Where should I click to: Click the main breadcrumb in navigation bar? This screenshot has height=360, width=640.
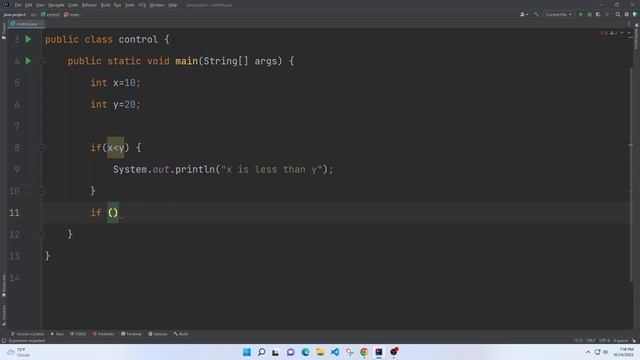[x=72, y=14]
